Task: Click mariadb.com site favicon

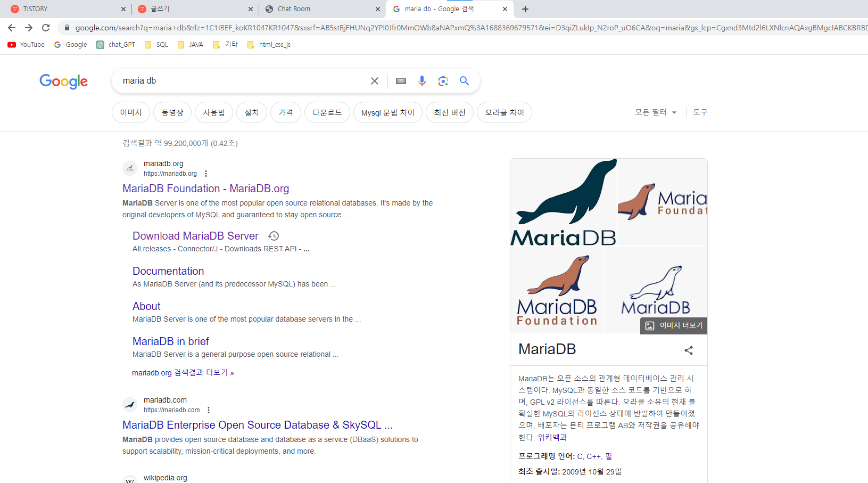Action: tap(130, 405)
